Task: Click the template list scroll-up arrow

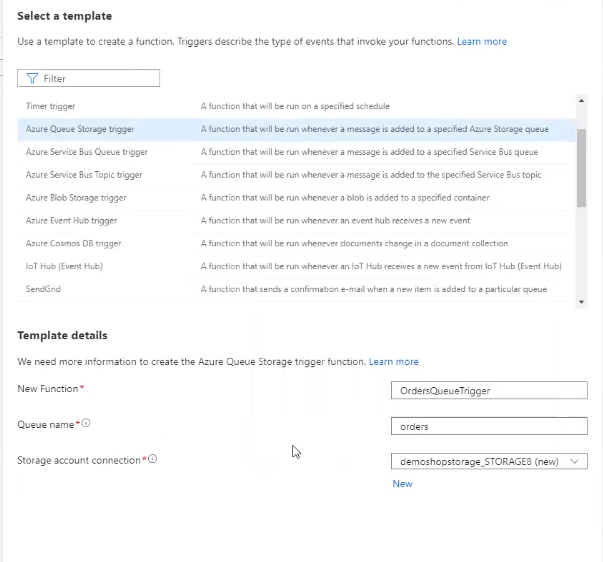Action: point(581,100)
